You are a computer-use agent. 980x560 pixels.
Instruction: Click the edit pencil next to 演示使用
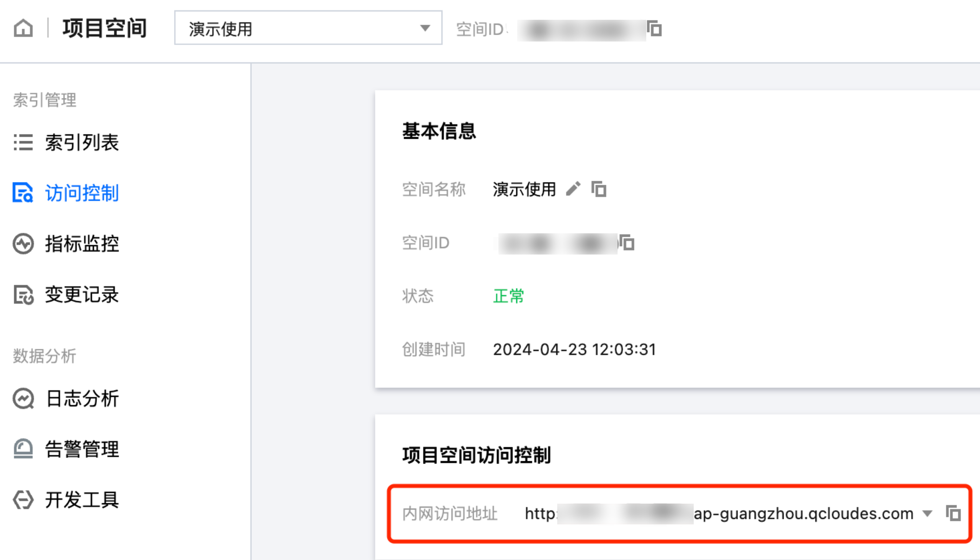click(x=573, y=189)
